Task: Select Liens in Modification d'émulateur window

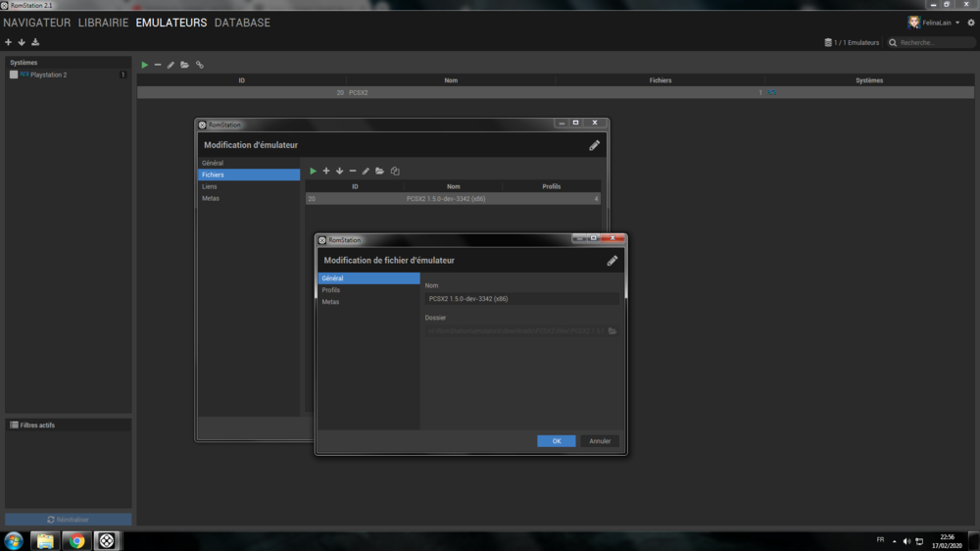Action: coord(249,186)
